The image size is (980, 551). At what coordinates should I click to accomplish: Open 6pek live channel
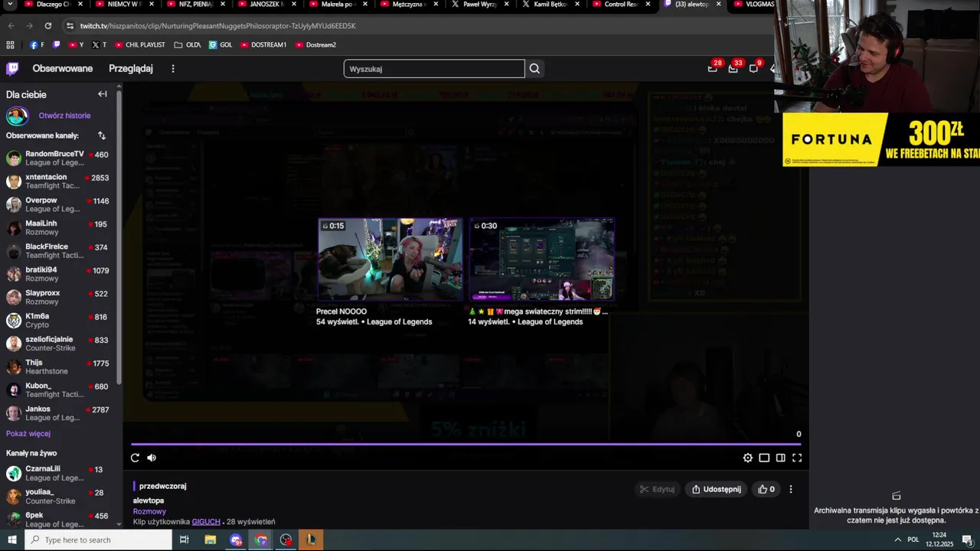pos(58,520)
